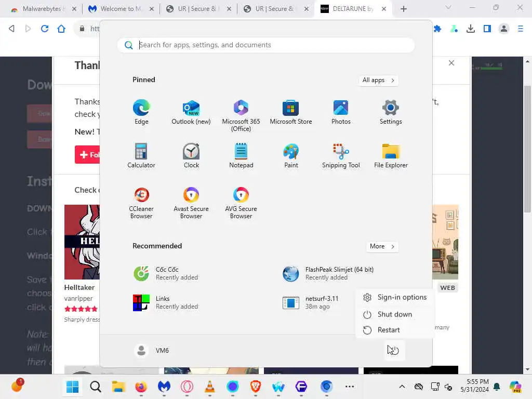The height and width of the screenshot is (399, 532).
Task: Click the webpage vertical scrollbar
Action: coord(527,149)
